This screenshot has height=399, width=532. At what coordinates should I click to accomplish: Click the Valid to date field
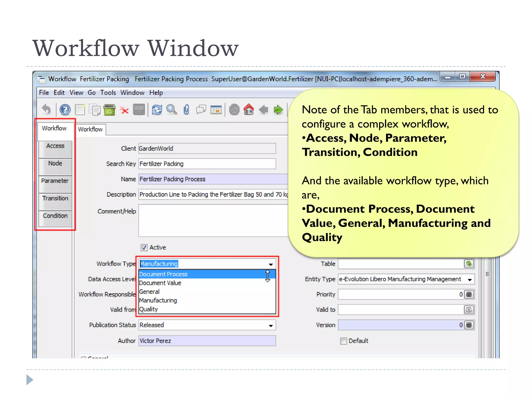pos(401,310)
